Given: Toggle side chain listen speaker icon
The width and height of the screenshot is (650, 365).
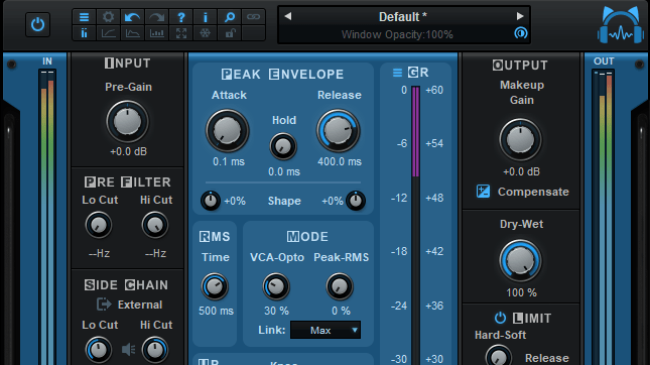Looking at the screenshot, I should coord(129,350).
